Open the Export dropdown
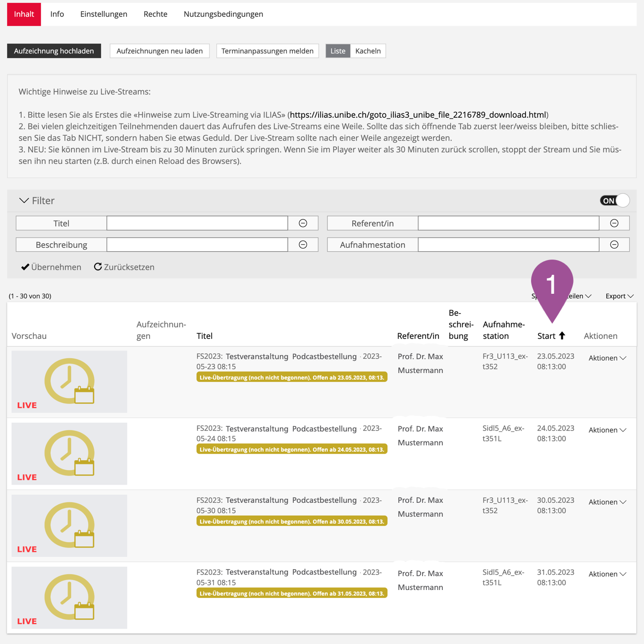The height and width of the screenshot is (644, 644). (x=619, y=296)
